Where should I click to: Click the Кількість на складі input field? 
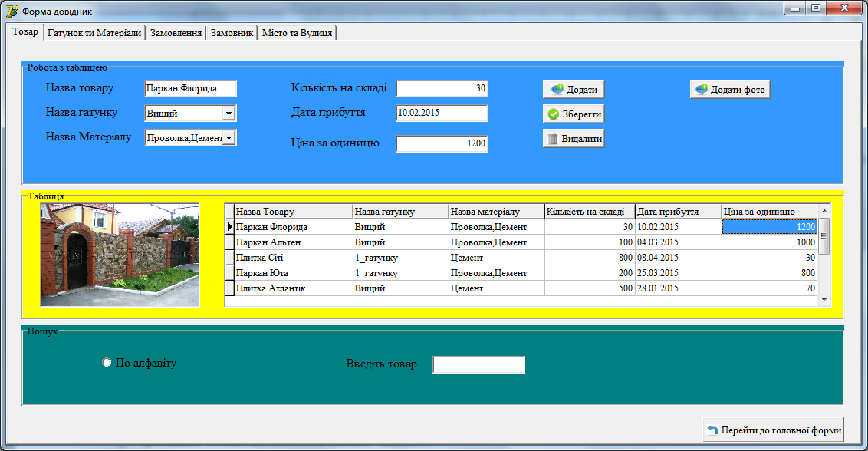tap(442, 88)
